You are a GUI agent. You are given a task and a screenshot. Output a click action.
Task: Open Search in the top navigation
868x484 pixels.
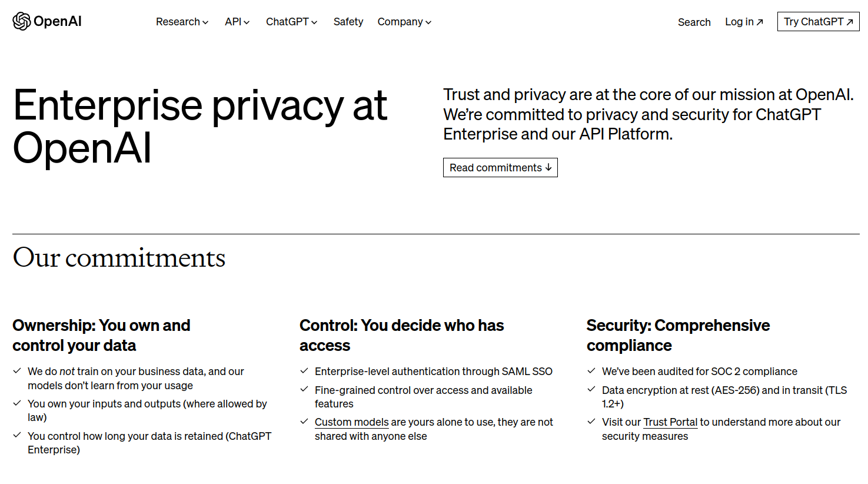coord(694,22)
